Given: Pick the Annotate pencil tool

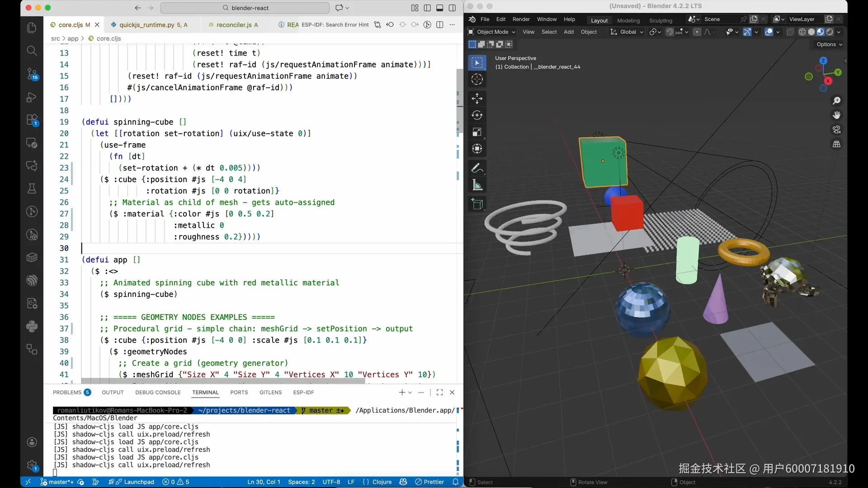Looking at the screenshot, I should coord(477,168).
